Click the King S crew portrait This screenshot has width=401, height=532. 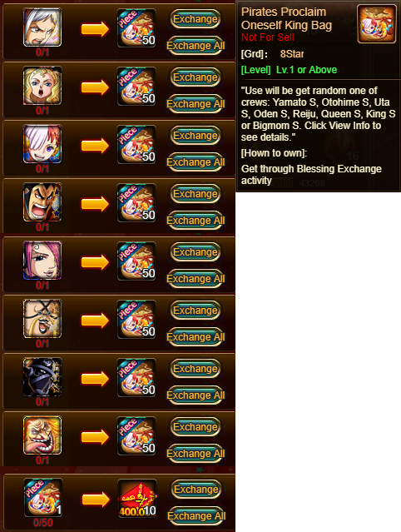click(42, 377)
